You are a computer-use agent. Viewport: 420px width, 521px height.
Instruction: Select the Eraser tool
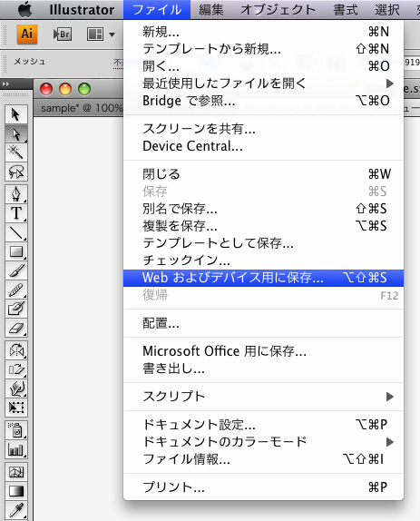(x=16, y=329)
